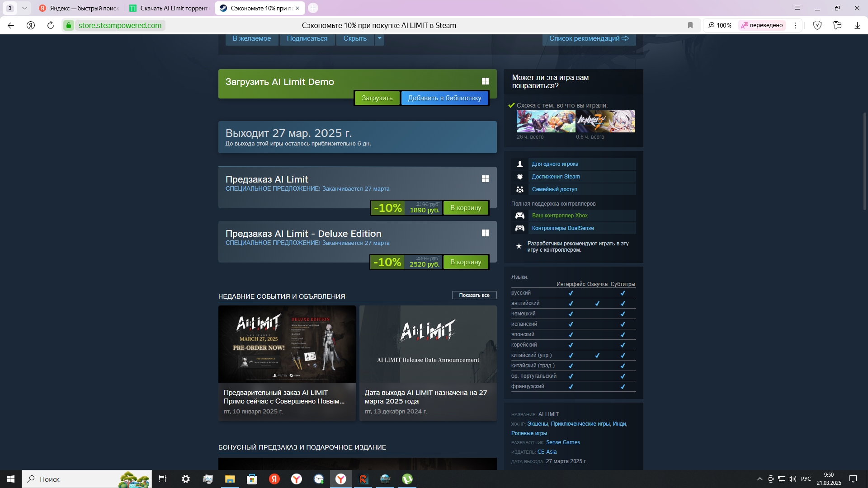Click the Protect shield icon in toolbar
The height and width of the screenshot is (488, 868).
point(817,25)
